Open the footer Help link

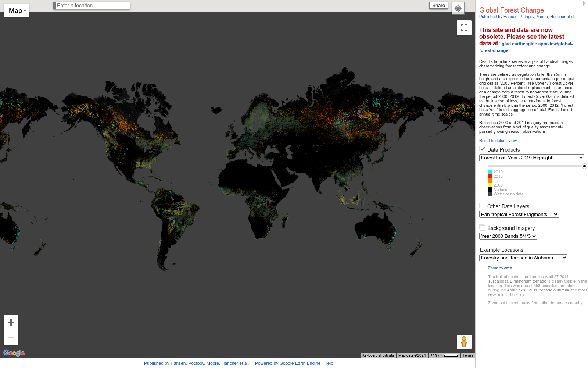click(329, 363)
